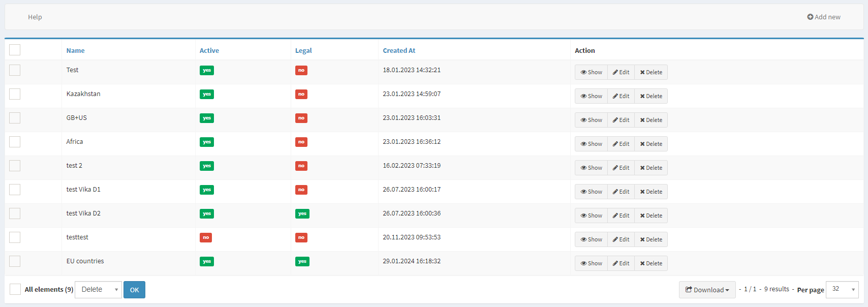This screenshot has height=307, width=868.
Task: Tick the checkbox for Test row
Action: point(15,70)
